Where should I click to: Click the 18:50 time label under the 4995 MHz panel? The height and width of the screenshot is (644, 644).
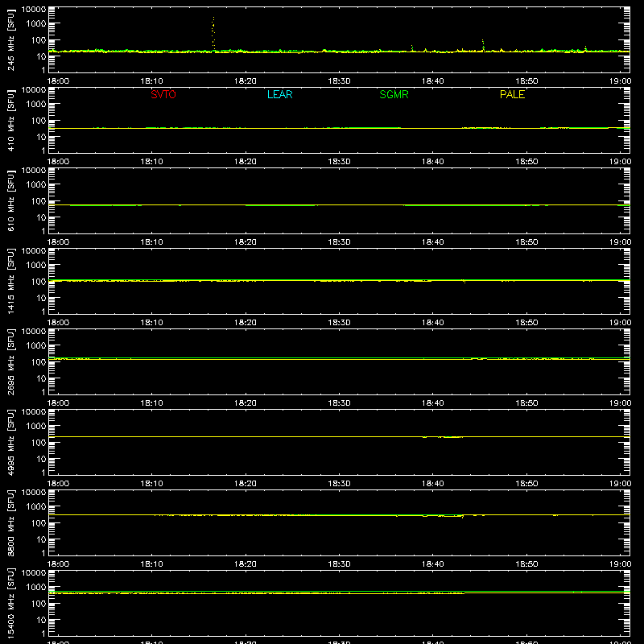[x=526, y=484]
